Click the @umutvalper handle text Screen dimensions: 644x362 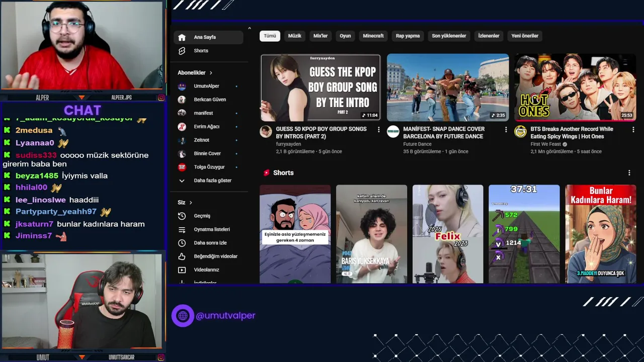(x=225, y=316)
